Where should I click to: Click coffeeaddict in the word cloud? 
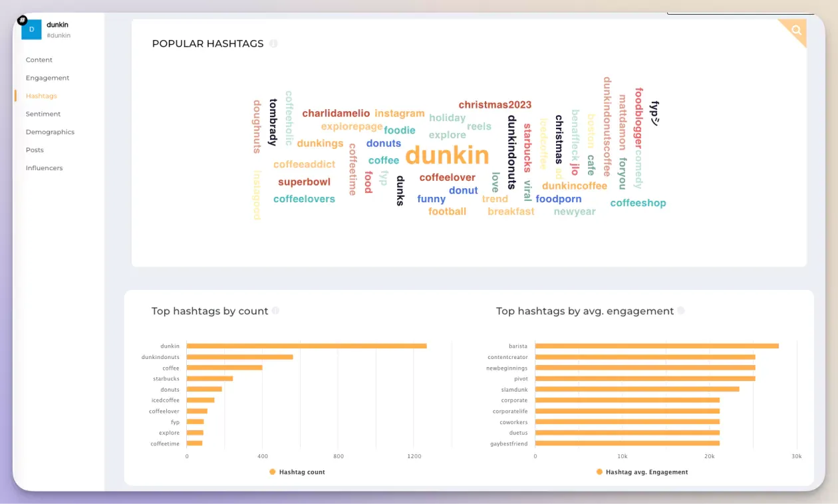click(304, 164)
